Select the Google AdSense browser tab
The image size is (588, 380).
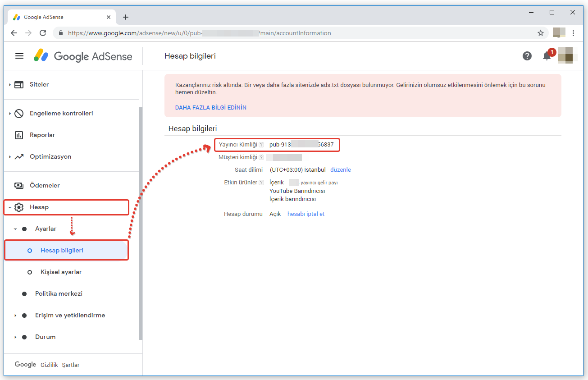click(59, 17)
